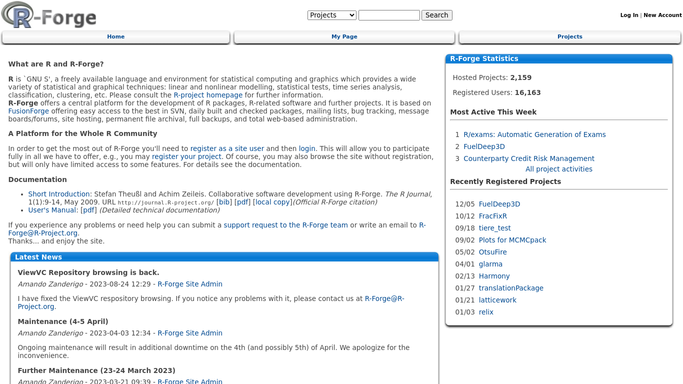
Task: Open the FracFixR recently registered project
Action: tap(493, 216)
